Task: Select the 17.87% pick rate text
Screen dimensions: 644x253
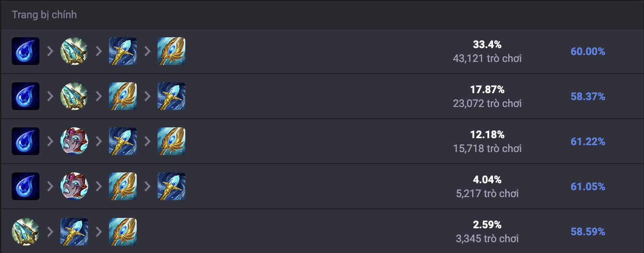Action: coord(487,90)
